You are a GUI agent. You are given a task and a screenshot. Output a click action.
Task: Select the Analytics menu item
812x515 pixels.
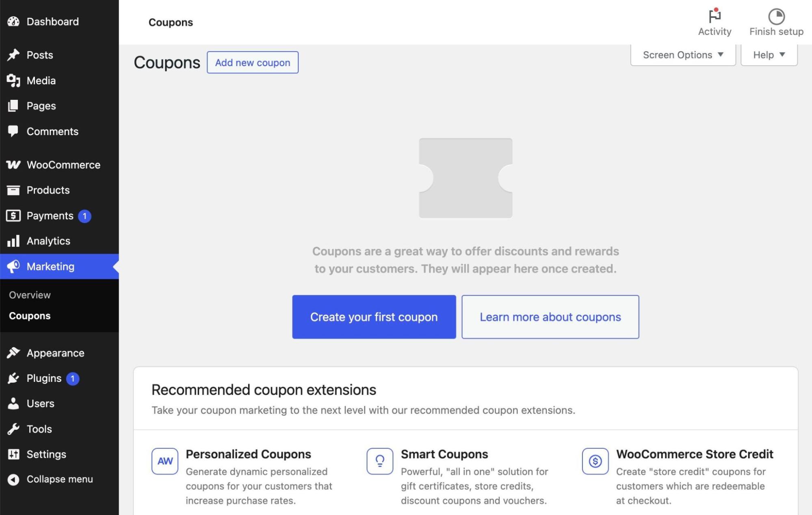48,241
